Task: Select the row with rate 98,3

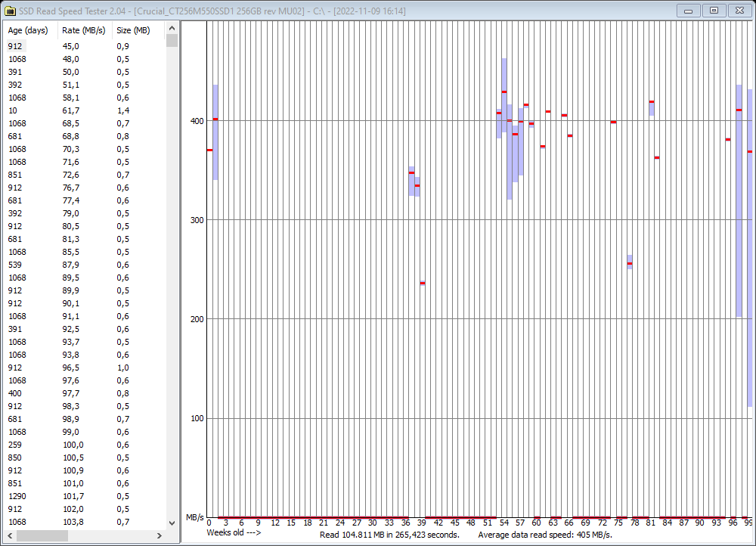Action: click(x=85, y=406)
